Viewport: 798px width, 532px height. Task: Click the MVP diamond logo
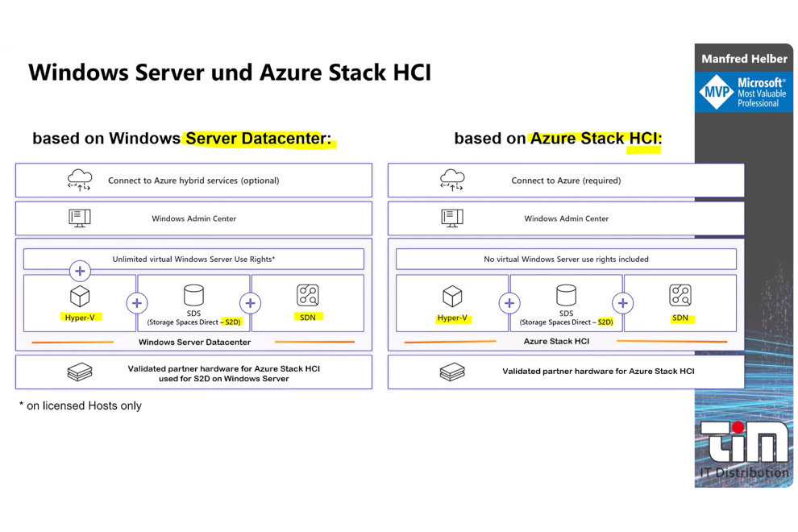717,92
